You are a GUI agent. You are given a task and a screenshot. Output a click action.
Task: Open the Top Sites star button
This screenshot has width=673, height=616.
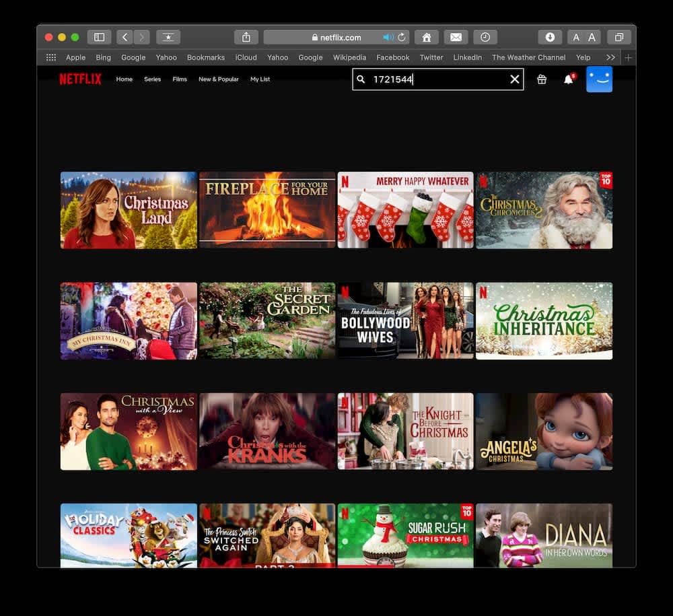coord(168,37)
